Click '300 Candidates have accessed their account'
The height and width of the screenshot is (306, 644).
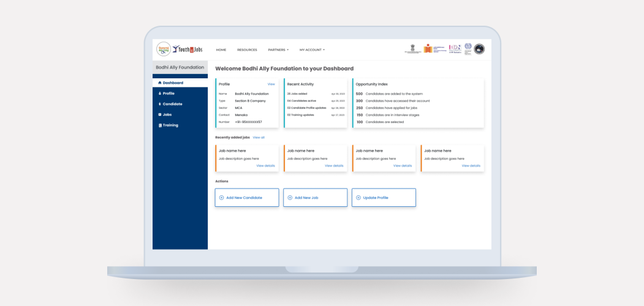393,101
